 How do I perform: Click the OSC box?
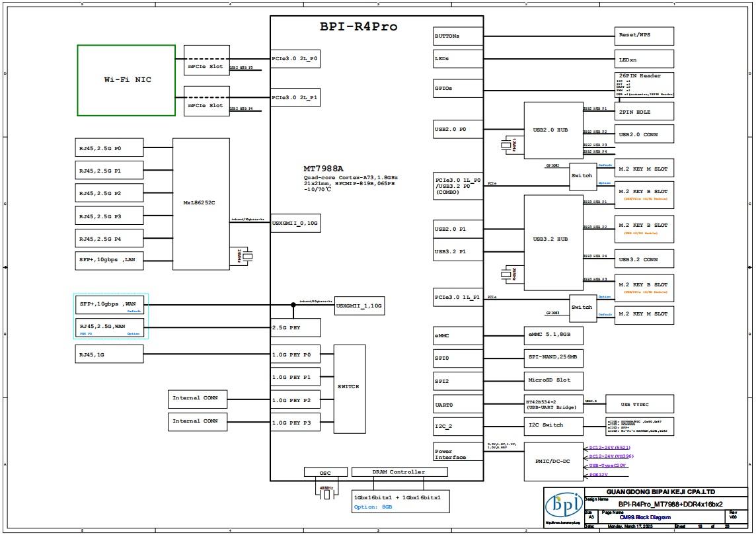[x=325, y=472]
